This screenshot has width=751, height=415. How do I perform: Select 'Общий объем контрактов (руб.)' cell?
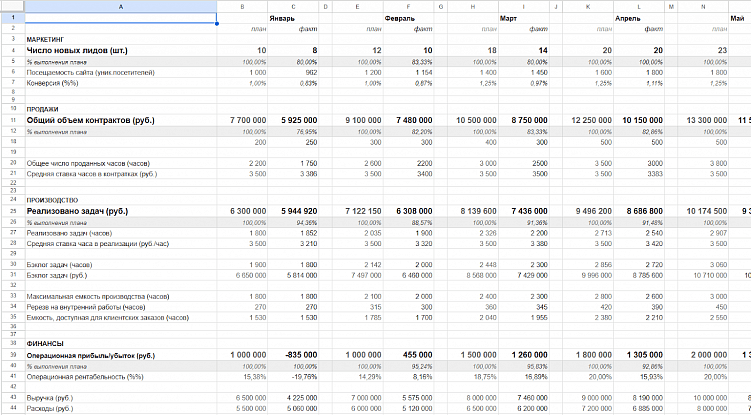pyautogui.click(x=121, y=120)
